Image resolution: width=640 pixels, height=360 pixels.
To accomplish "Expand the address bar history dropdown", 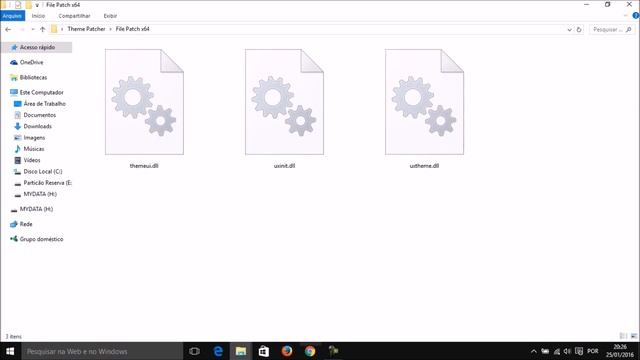I will 569,30.
